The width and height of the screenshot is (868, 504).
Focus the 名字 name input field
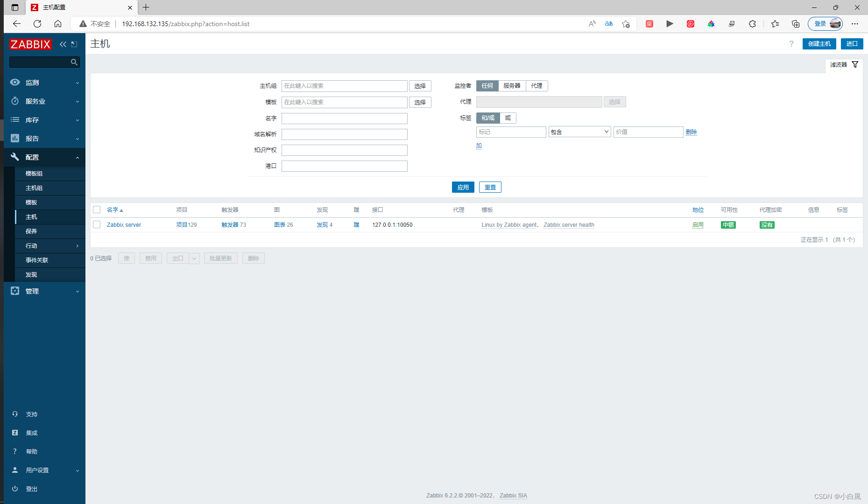tap(345, 119)
